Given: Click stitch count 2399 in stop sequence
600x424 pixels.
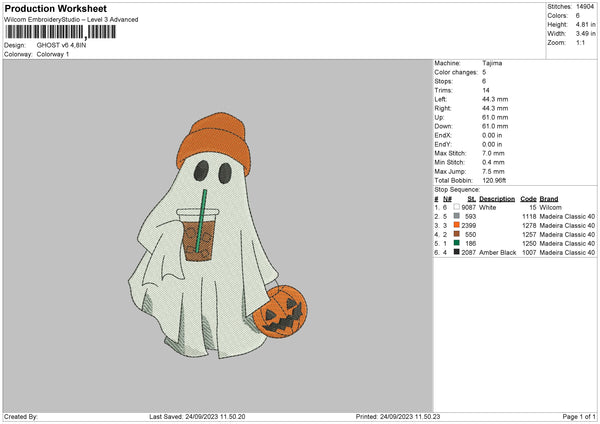Looking at the screenshot, I should [x=468, y=225].
